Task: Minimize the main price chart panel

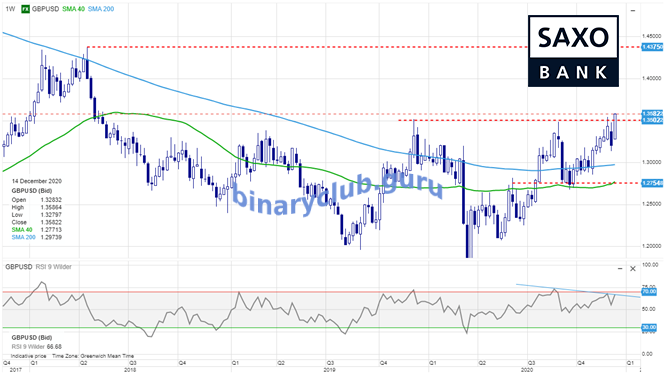Action: [x=633, y=10]
